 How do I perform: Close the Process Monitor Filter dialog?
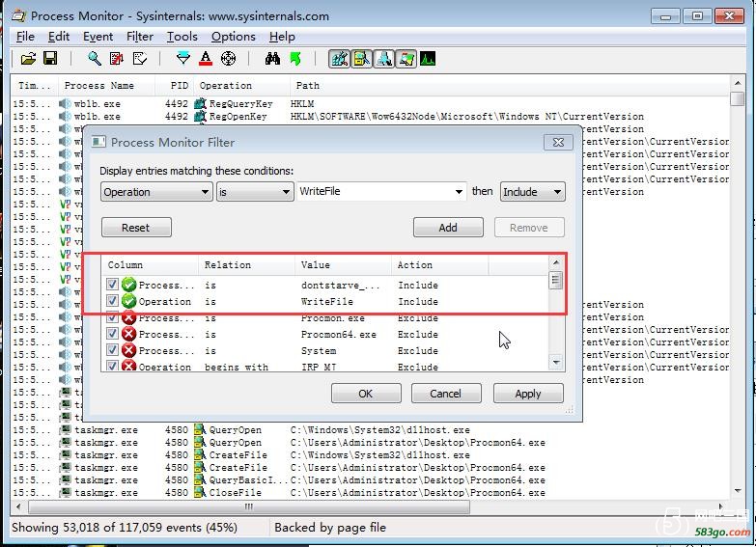click(558, 142)
